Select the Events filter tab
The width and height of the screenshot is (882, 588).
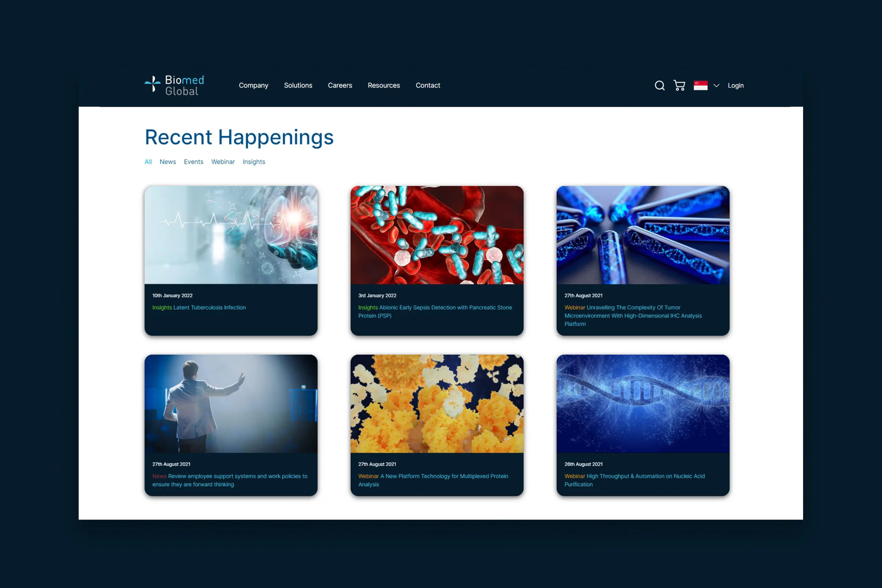click(x=194, y=162)
